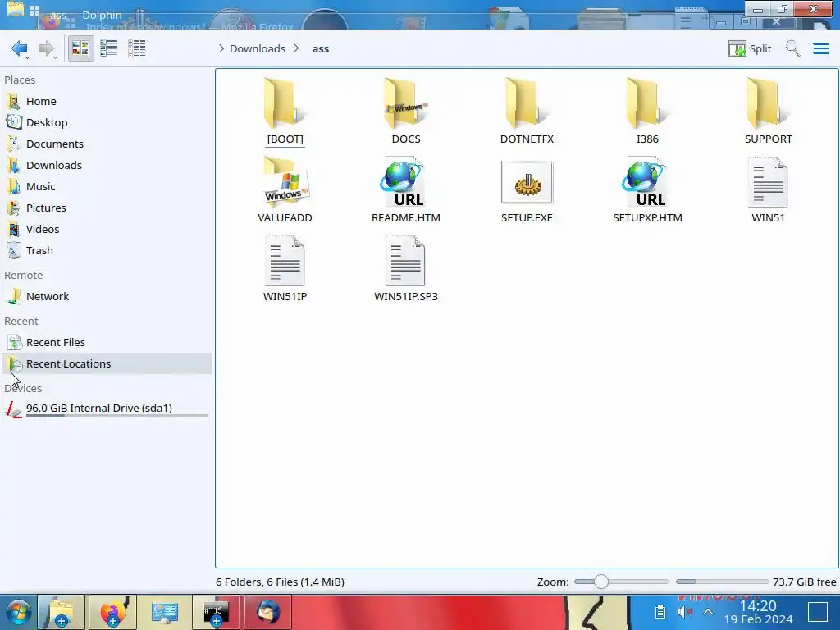
Task: Select the [BOOT] folder
Action: [x=285, y=112]
